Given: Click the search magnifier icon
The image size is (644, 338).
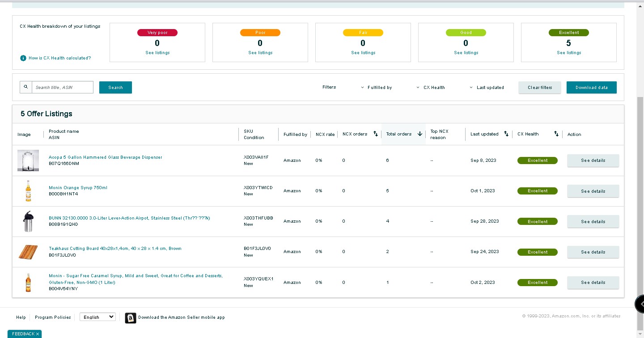Looking at the screenshot, I should pyautogui.click(x=26, y=87).
